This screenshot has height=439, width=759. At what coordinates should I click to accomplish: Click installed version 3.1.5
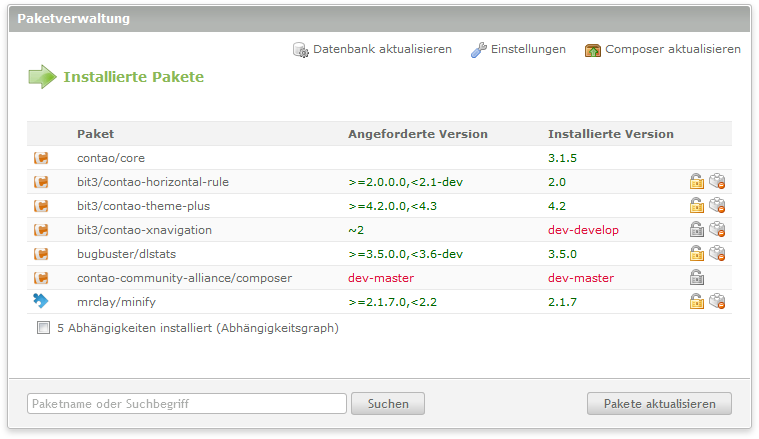[562, 158]
